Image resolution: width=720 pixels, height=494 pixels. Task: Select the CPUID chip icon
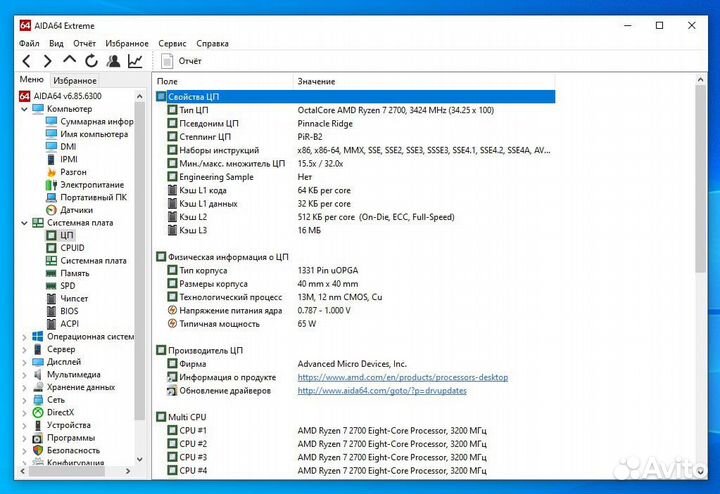coord(51,248)
